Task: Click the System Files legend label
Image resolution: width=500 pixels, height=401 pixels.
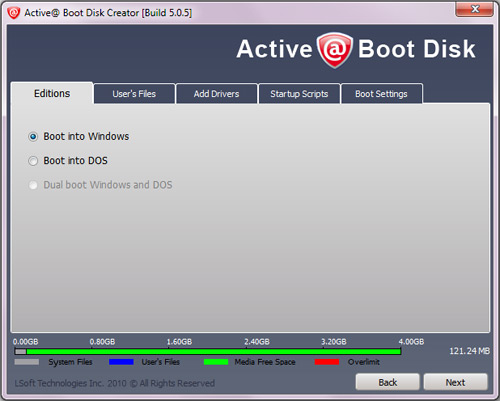Action: 70,362
